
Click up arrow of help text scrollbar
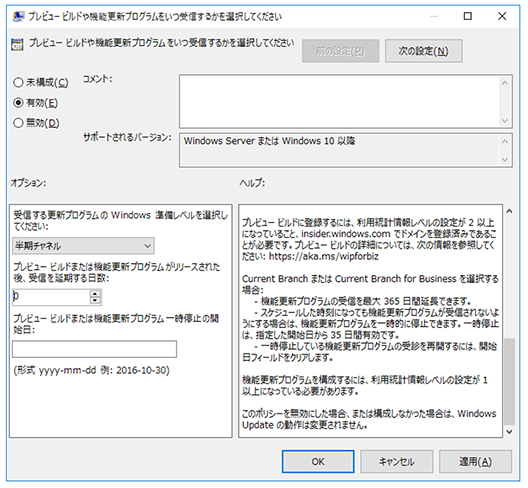coord(509,211)
